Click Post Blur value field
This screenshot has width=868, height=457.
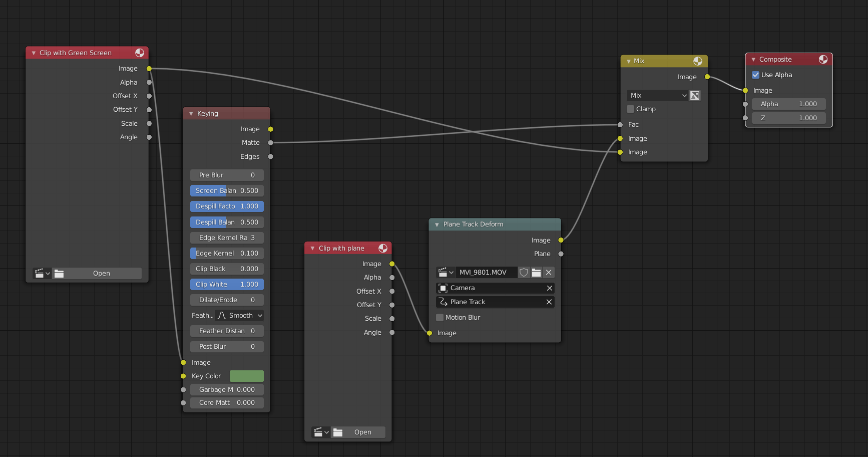coord(227,347)
